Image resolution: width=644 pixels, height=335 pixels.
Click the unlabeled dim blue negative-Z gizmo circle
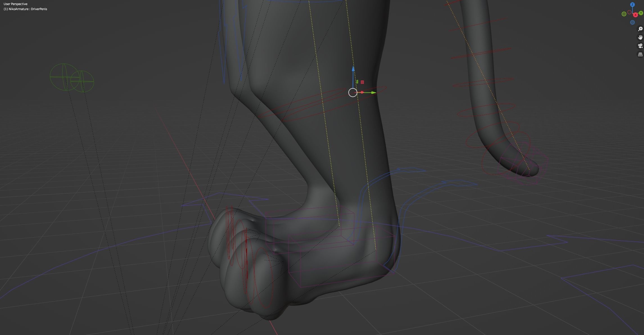pos(632,22)
